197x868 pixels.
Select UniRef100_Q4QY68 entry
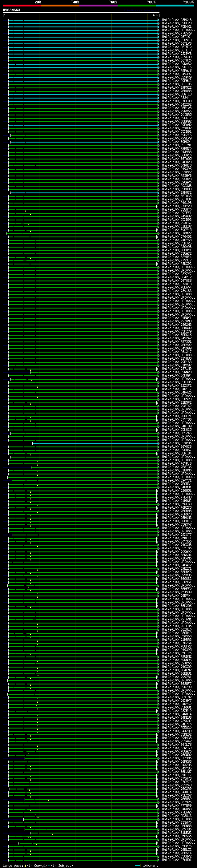[177, 240]
